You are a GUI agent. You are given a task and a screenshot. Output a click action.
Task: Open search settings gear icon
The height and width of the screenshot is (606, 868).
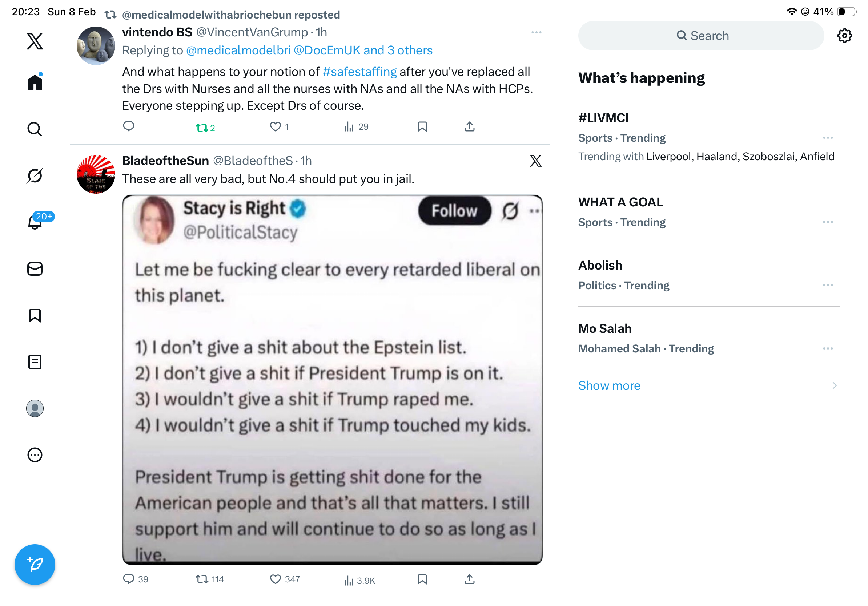[844, 36]
